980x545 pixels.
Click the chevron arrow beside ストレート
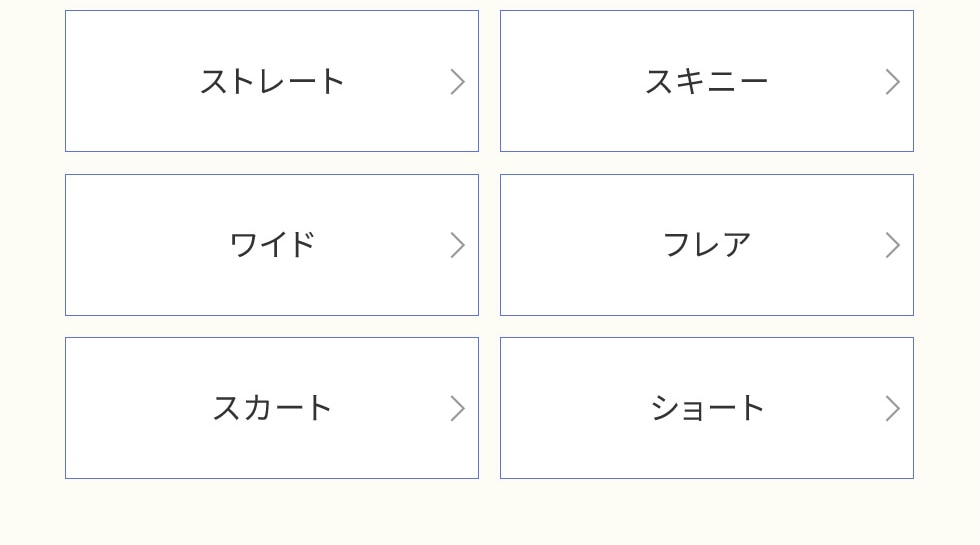458,82
